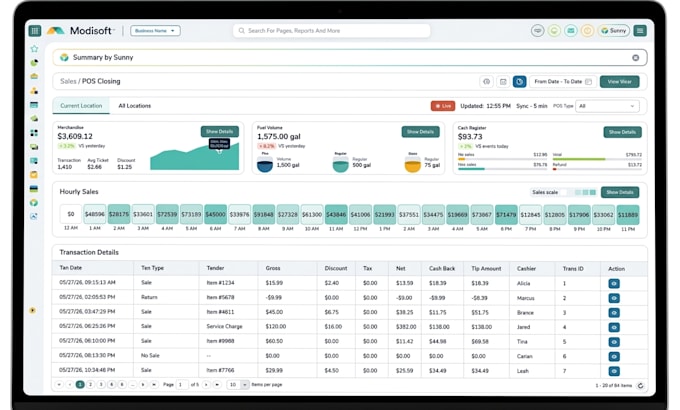
Task: Select the 12 AM hourly sales cell $0
Action: [71, 214]
